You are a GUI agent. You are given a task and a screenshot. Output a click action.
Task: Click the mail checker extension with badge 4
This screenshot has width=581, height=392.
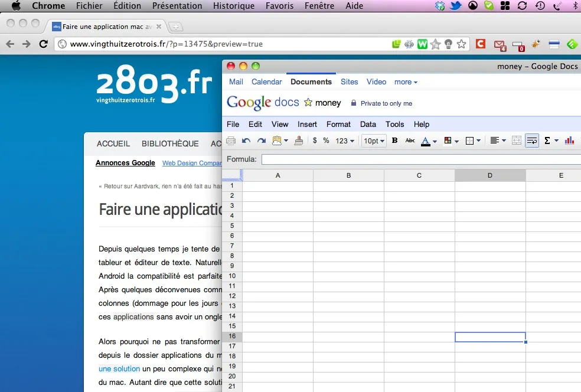click(x=500, y=45)
